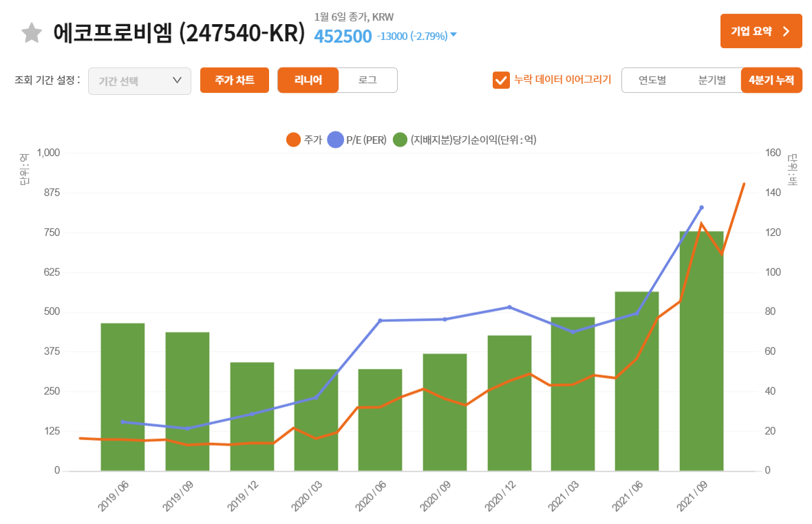Toggle the green 당기순이익 legend dot
The height and width of the screenshot is (524, 812).
400,140
